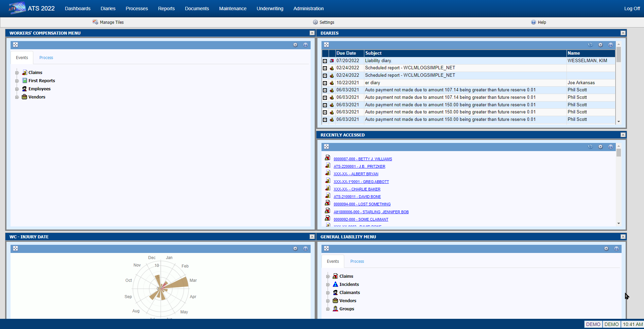Expand the First Reports tree node

17,81
